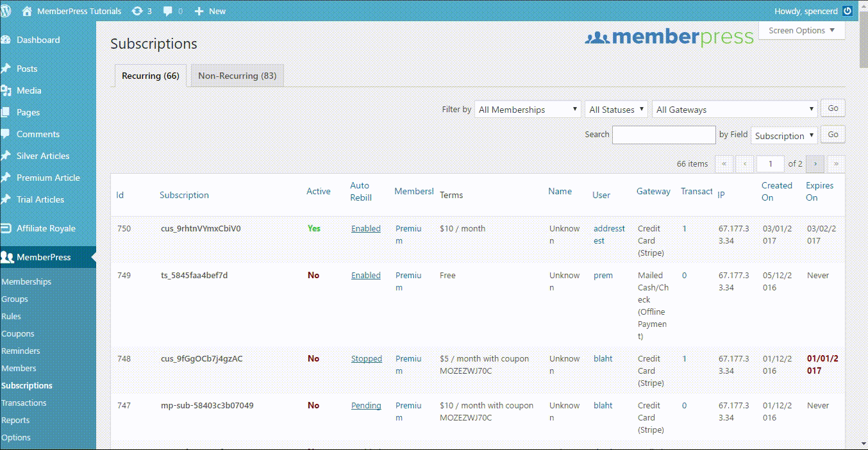Image resolution: width=868 pixels, height=450 pixels.
Task: Open Reminders in MemberPress submenu
Action: pos(21,351)
